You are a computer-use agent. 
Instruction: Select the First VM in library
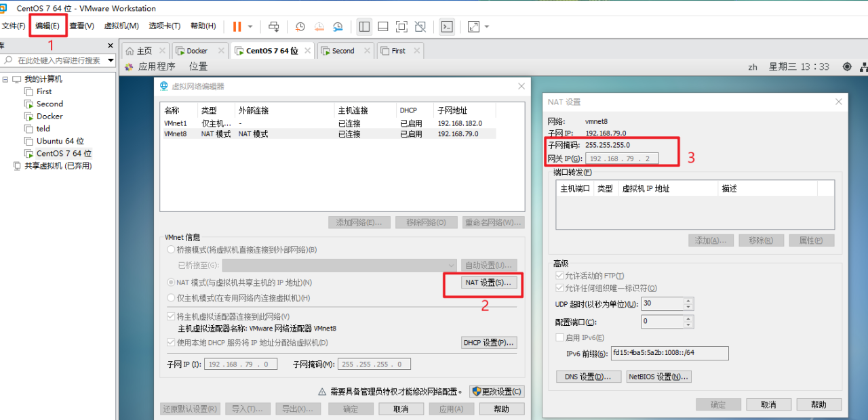coord(44,91)
